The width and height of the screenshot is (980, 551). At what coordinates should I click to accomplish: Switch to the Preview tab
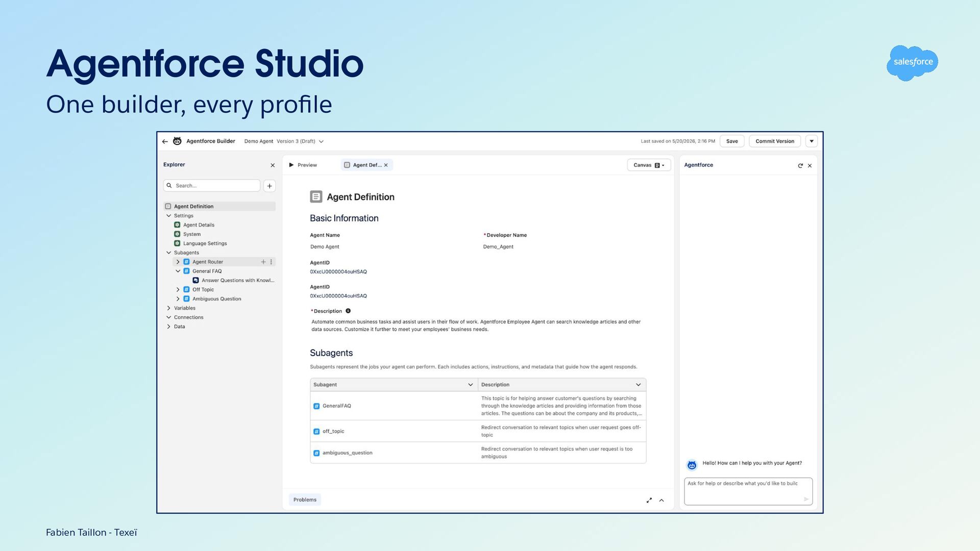tap(303, 165)
